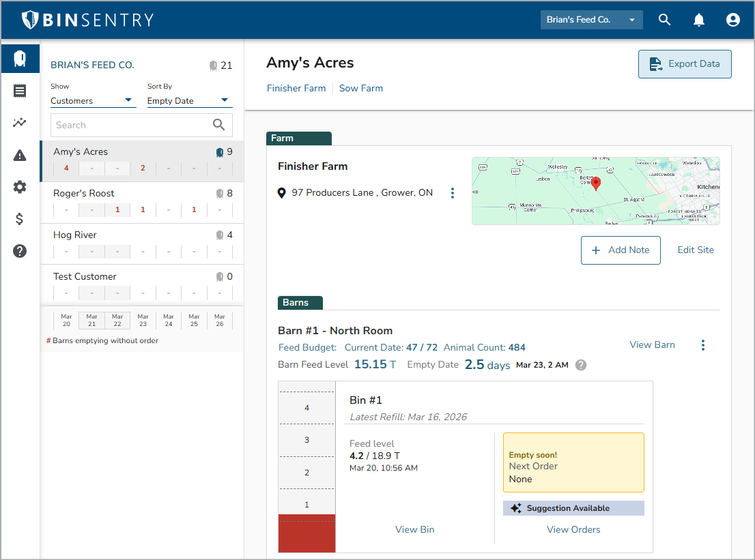Click the search magnifier in the top bar
755x560 pixels.
(x=664, y=20)
